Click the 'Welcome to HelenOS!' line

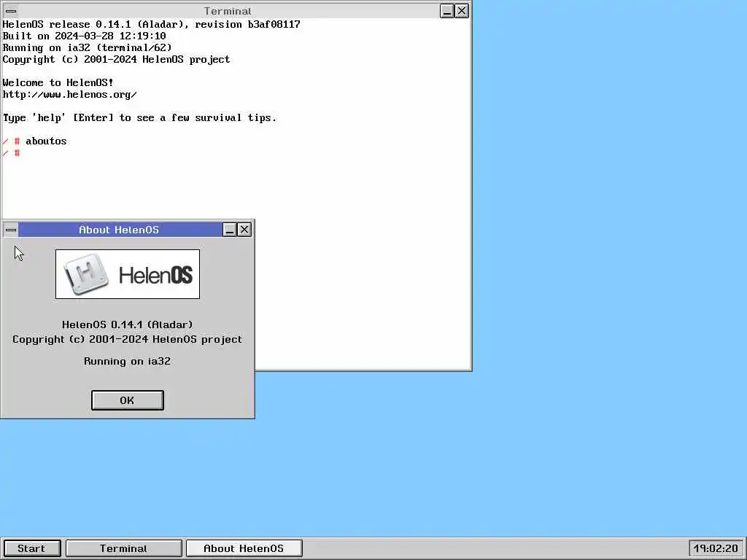(x=58, y=82)
